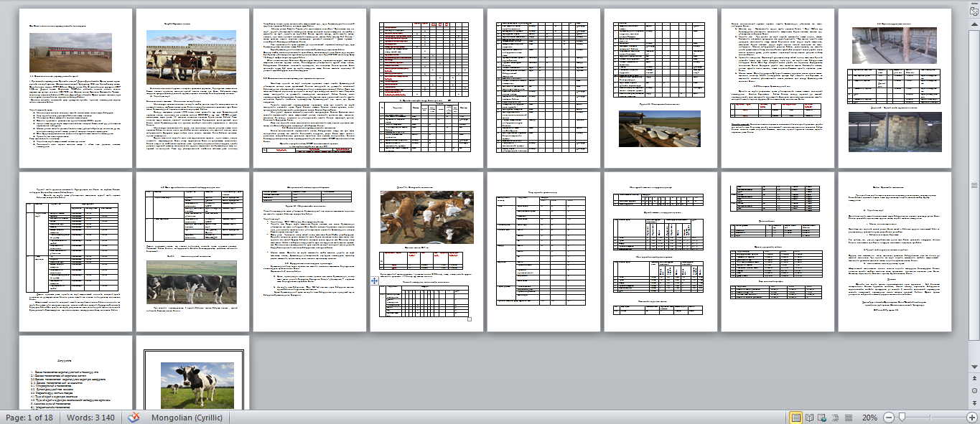Click the proofing errors book icon

pos(134,418)
